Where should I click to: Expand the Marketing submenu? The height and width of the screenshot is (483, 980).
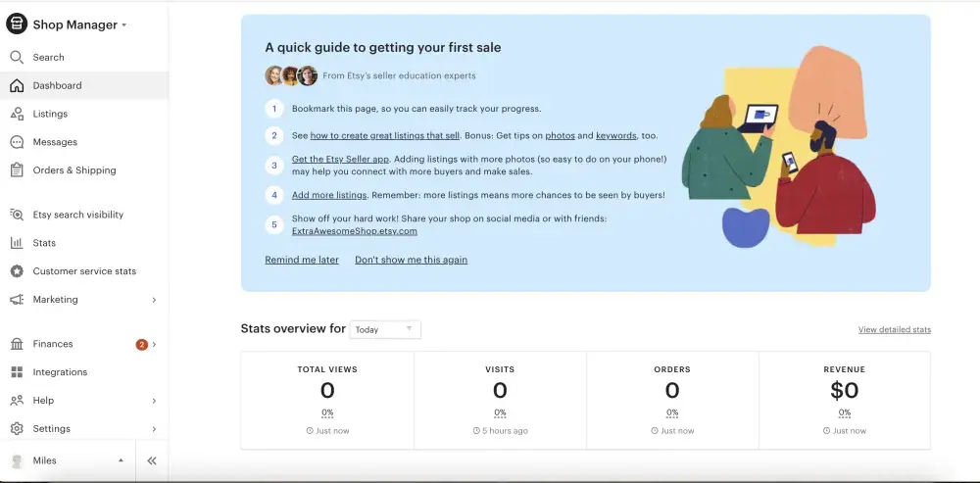[x=154, y=300]
